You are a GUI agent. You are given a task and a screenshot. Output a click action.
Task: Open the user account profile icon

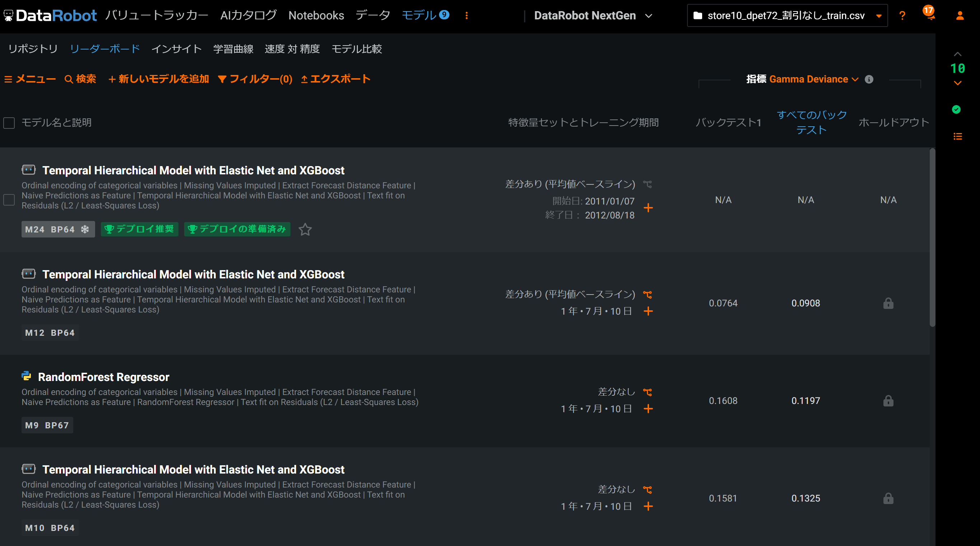[x=960, y=15]
